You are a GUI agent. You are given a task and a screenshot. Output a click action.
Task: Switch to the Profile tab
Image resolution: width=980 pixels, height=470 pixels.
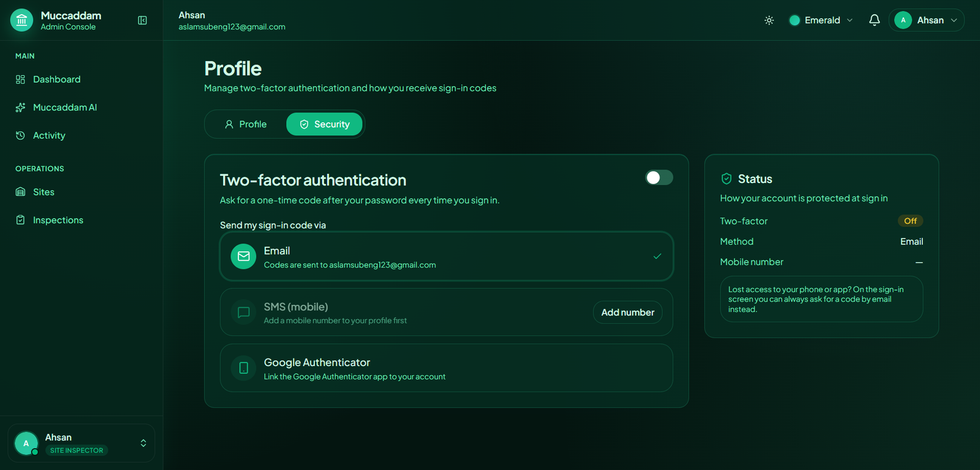click(246, 124)
